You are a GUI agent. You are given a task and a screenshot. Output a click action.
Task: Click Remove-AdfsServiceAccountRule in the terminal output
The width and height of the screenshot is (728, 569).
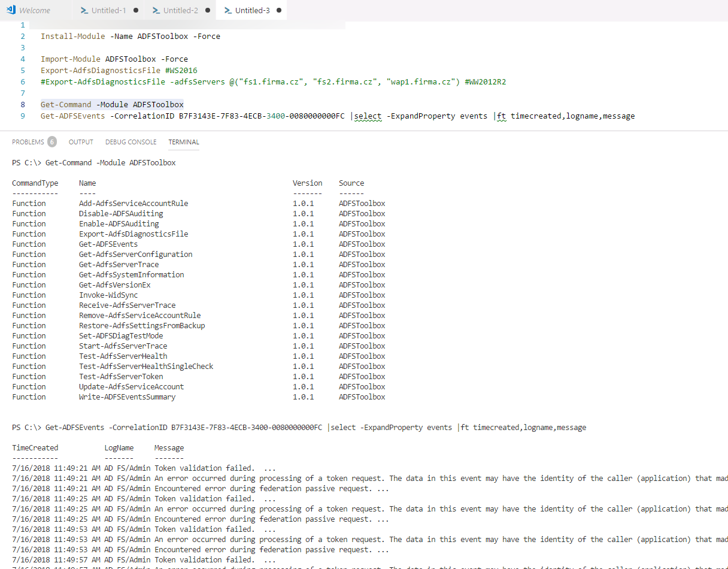click(140, 316)
